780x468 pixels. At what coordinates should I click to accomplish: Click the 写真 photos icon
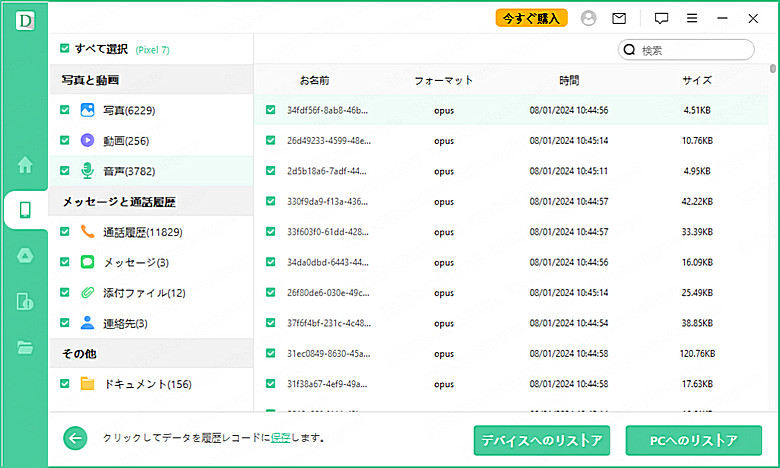(x=87, y=110)
